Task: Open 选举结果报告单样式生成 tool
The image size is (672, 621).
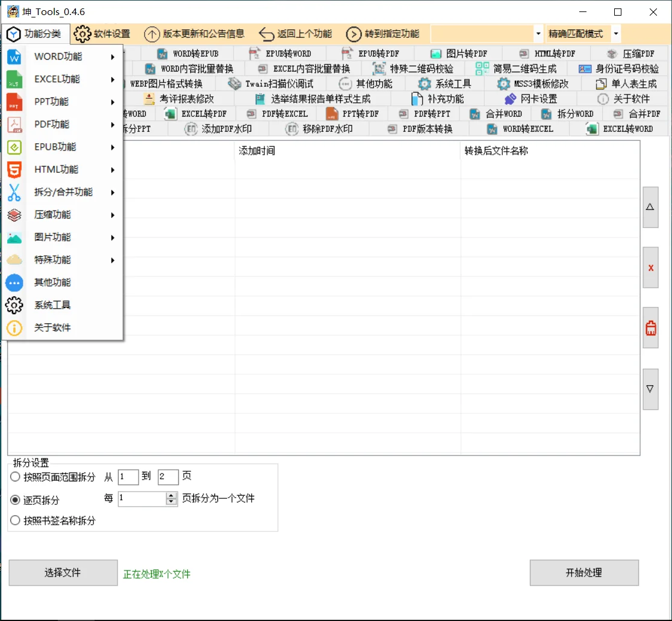Action: pos(313,99)
